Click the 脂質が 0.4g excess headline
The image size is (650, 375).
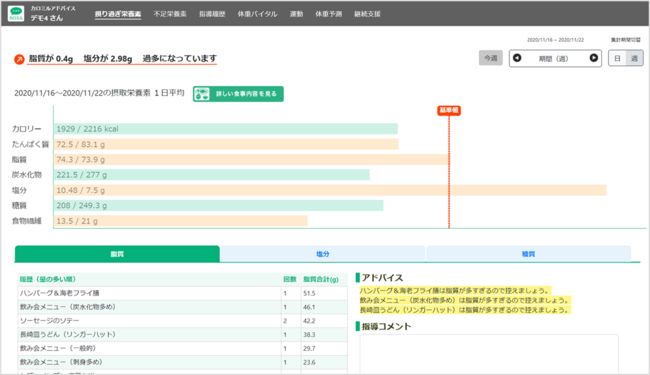click(x=51, y=59)
